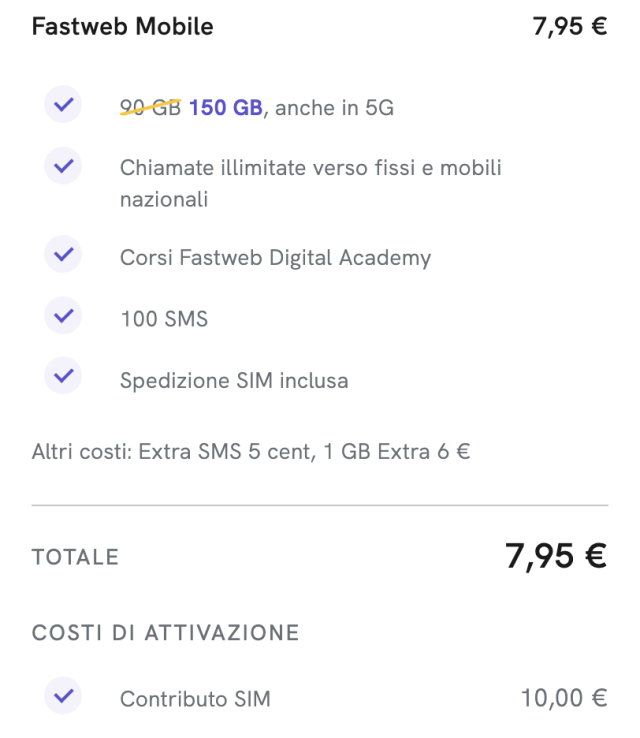The height and width of the screenshot is (738, 640).
Task: Click 'Chiamate illimitate verso fissi e mobili' text
Action: click(x=310, y=168)
